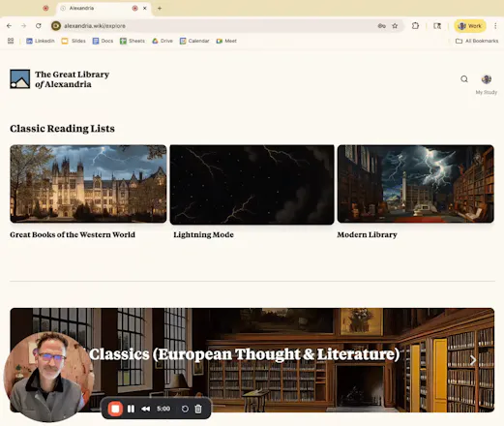Open the Chrome three-dot menu
The height and width of the screenshot is (426, 504).
[495, 26]
